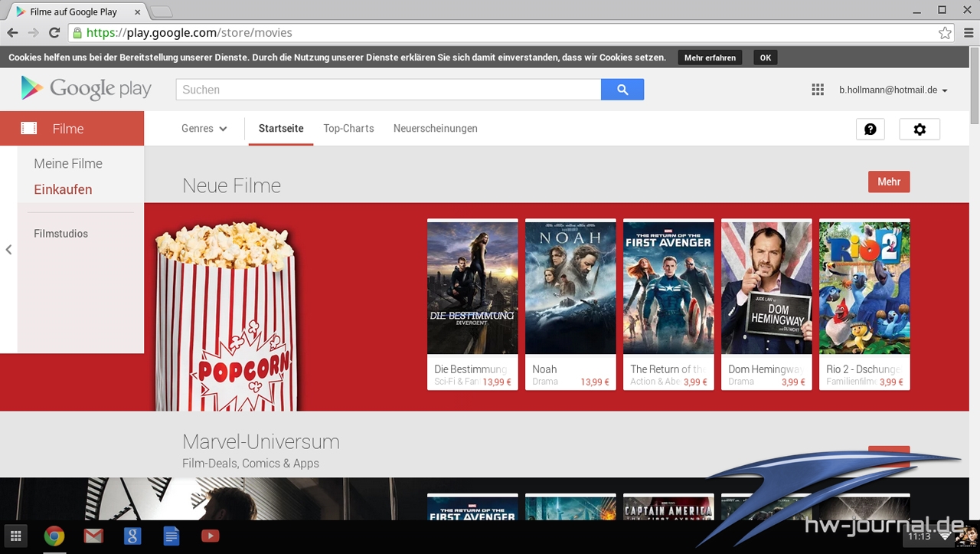Open The Return of the First Avenger poster
980x554 pixels.
point(668,287)
